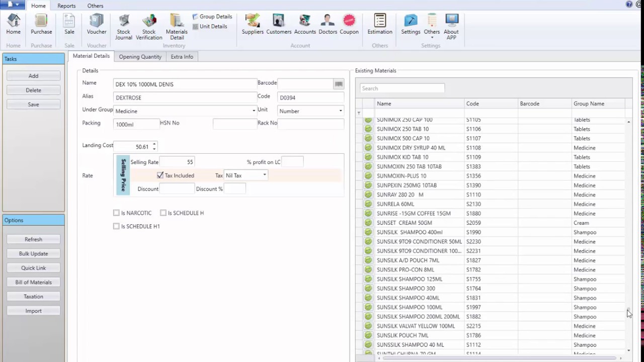644x362 pixels.
Task: Click the materials list vertical scrollbar thumb
Action: [x=628, y=310]
